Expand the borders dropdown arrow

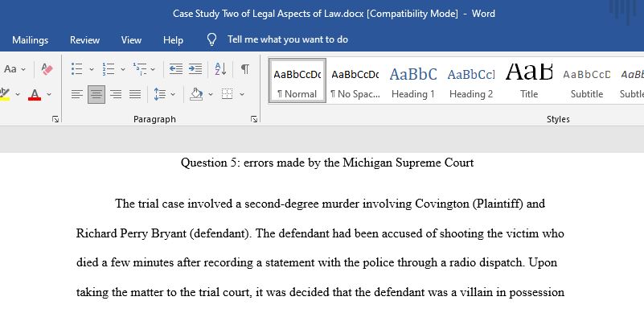click(x=242, y=94)
